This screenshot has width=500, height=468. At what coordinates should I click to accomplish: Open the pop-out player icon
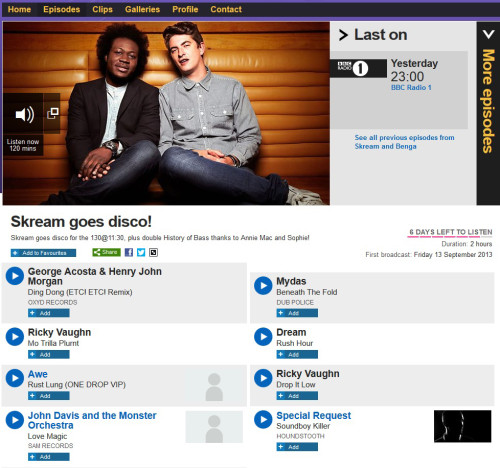53,113
